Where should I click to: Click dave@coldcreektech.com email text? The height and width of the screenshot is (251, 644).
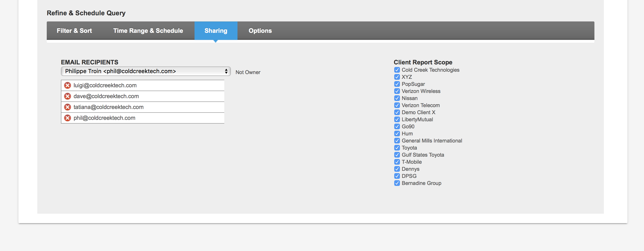[106, 96]
